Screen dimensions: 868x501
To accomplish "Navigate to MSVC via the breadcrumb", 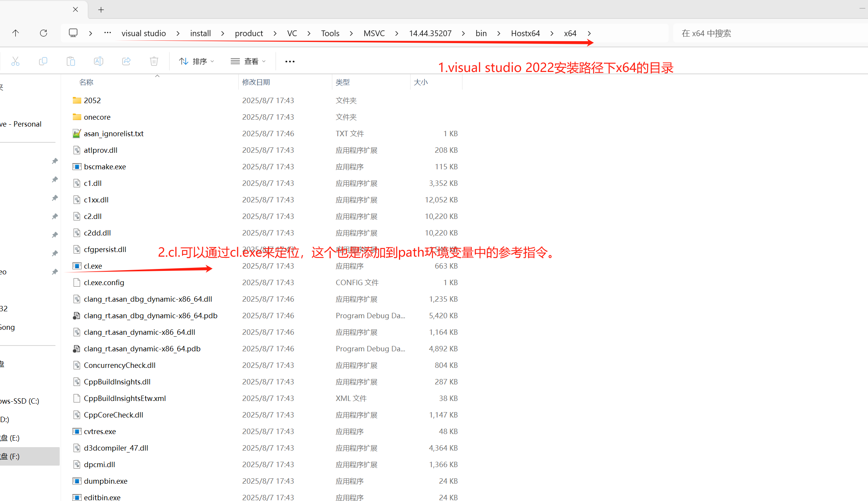I will point(374,33).
